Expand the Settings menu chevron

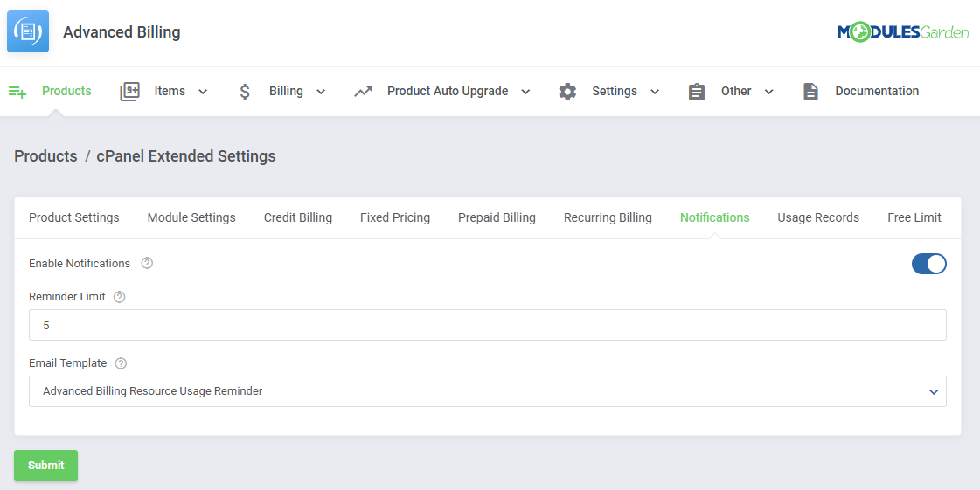pos(655,92)
